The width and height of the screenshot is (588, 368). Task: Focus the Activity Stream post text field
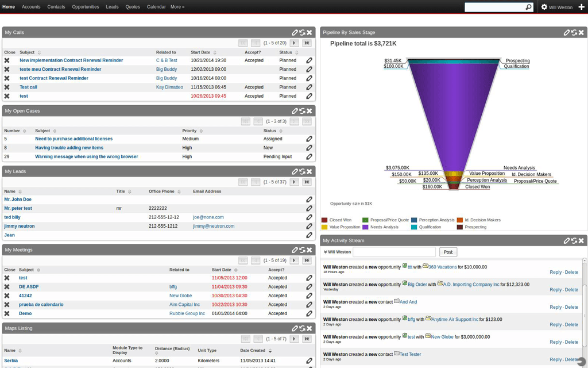point(394,252)
